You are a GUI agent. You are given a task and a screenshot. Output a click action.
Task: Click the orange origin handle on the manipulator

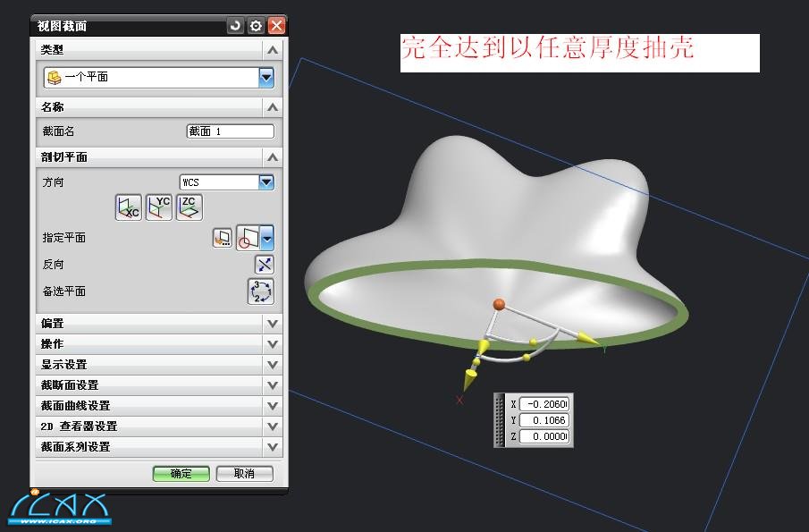tap(499, 304)
